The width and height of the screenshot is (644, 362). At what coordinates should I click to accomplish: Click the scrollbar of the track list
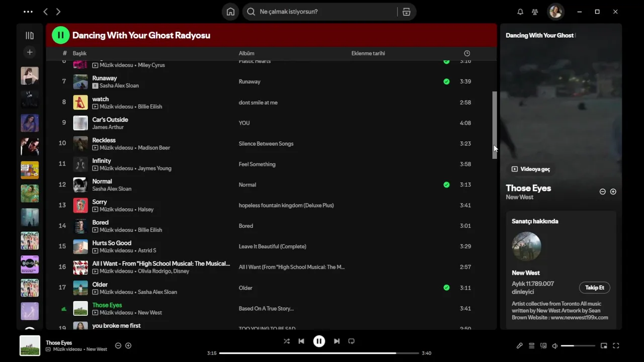coord(495,125)
